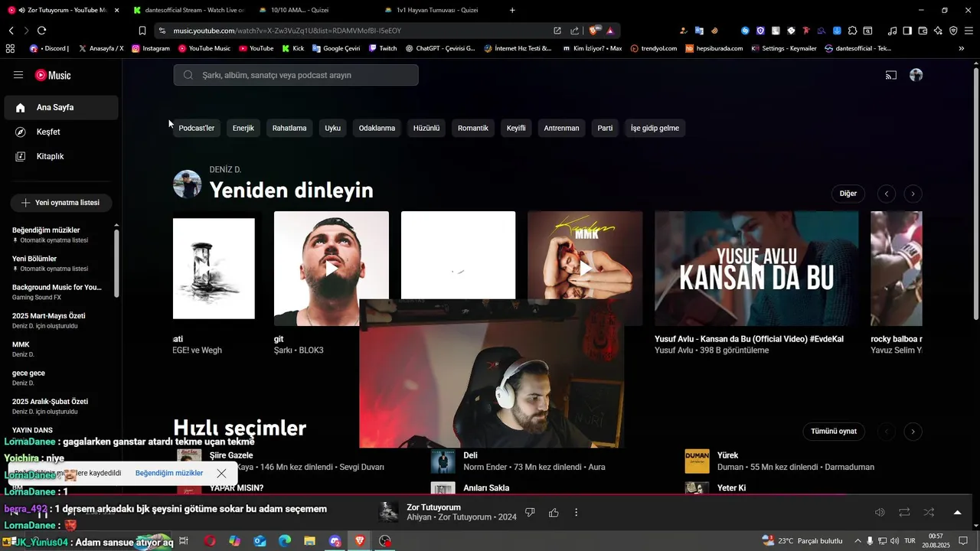Open the account avatar menu
This screenshot has width=980, height=551.
coord(916,75)
